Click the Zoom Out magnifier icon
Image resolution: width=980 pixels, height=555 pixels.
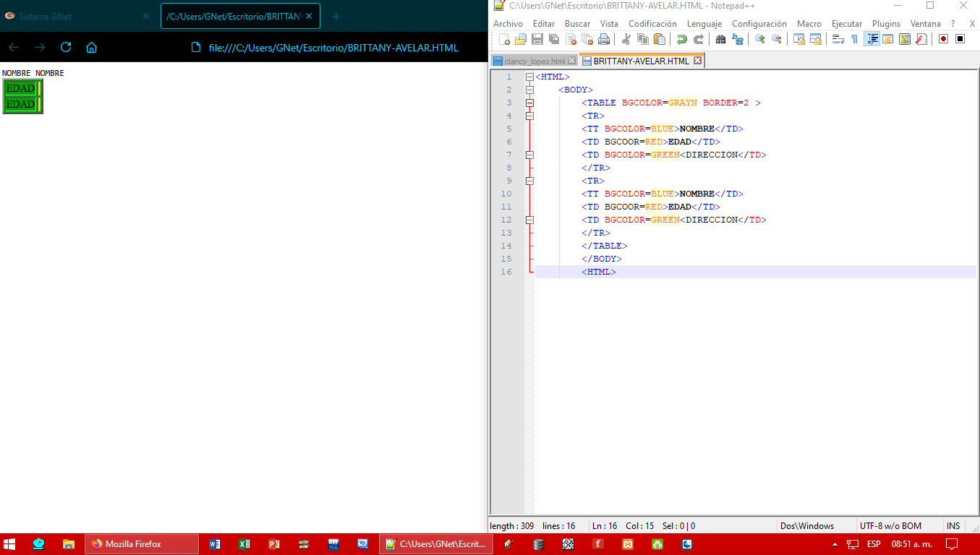point(776,39)
